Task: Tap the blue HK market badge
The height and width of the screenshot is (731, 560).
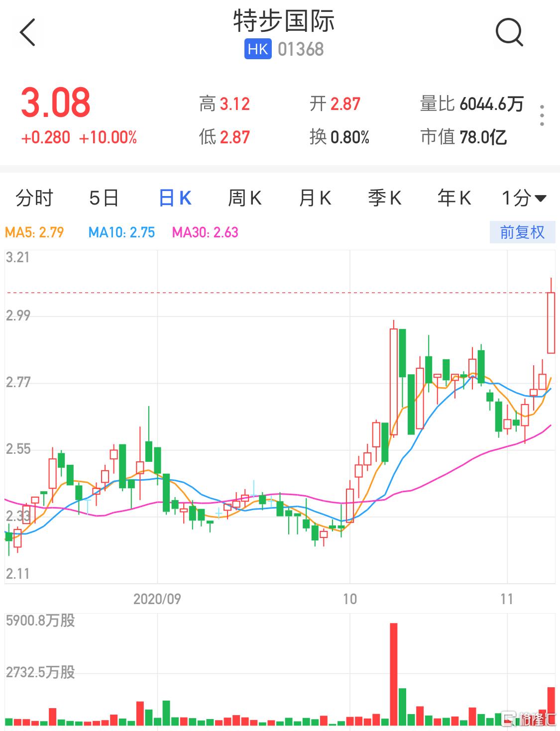Action: (258, 49)
